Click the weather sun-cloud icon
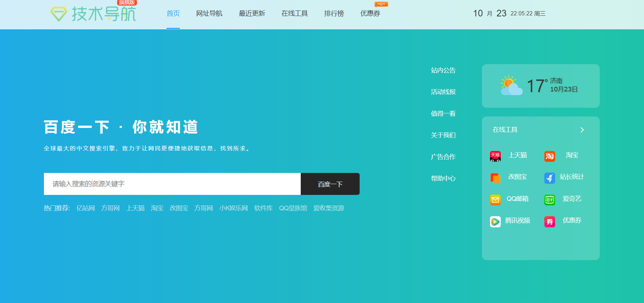This screenshot has height=303, width=644. (511, 85)
